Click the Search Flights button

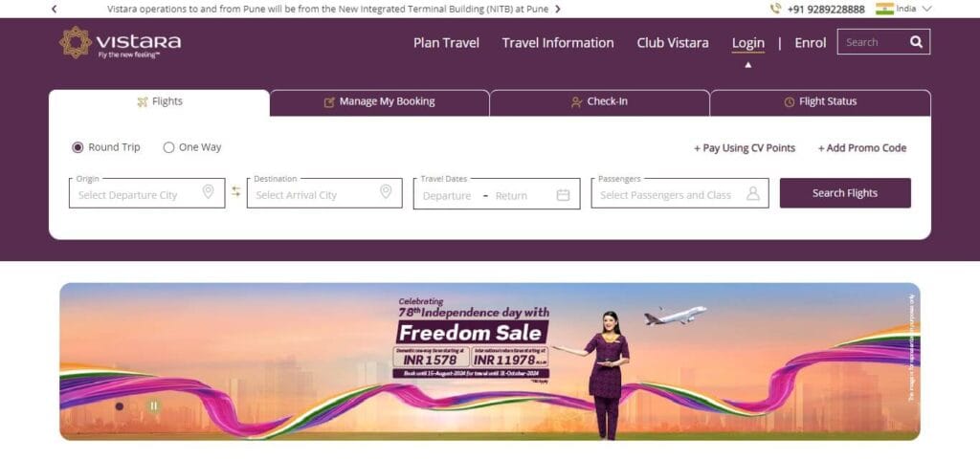point(845,193)
